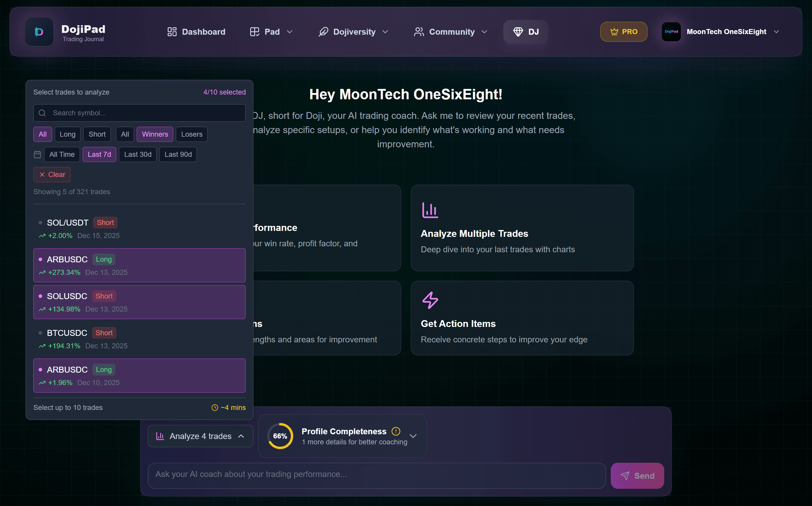Open the Dojiversity feather icon
The width and height of the screenshot is (812, 506).
point(323,31)
